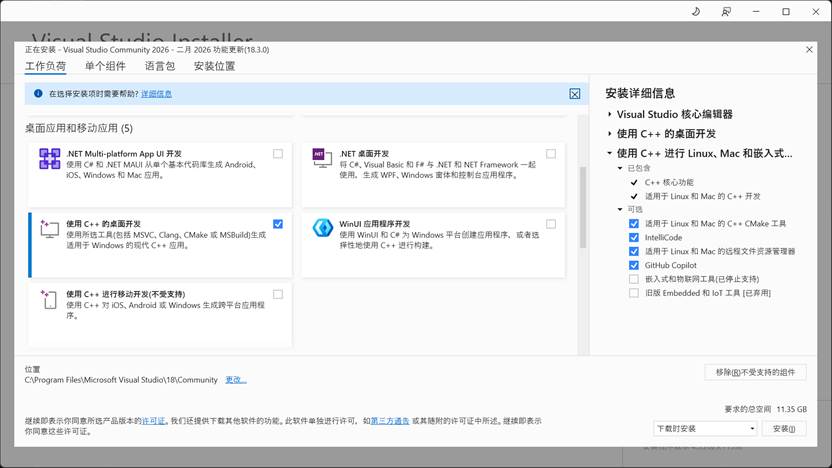Click 移除不受支持的组件 button

click(x=755, y=372)
